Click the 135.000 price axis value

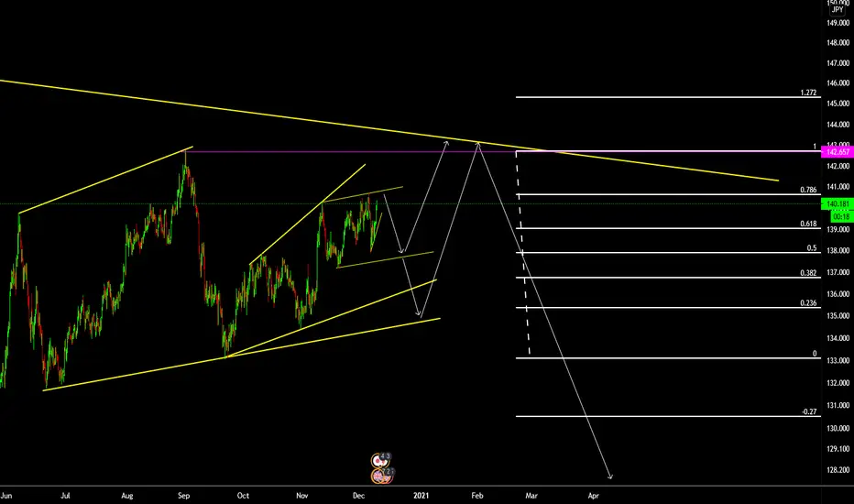838,315
